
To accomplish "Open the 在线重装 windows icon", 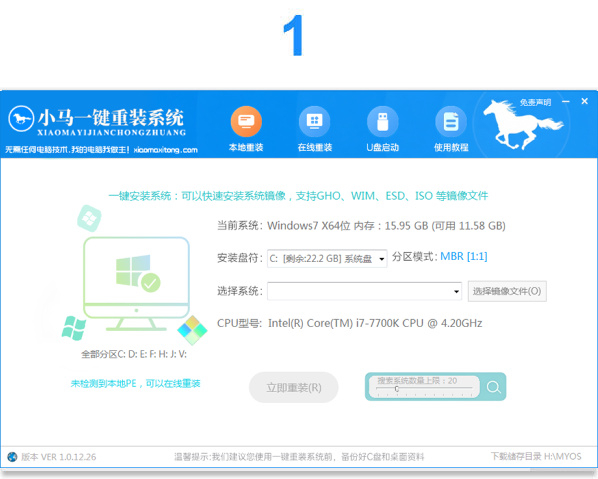I will click(x=314, y=122).
